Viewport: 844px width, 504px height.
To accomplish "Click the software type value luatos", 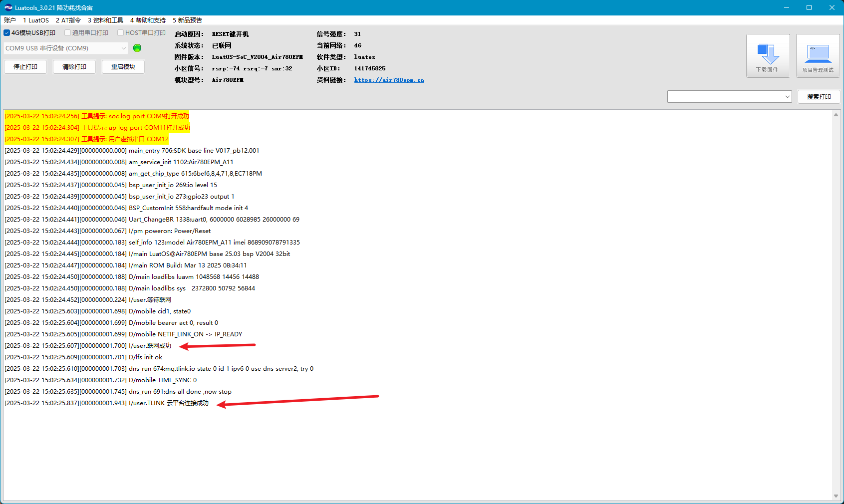I will click(x=364, y=57).
